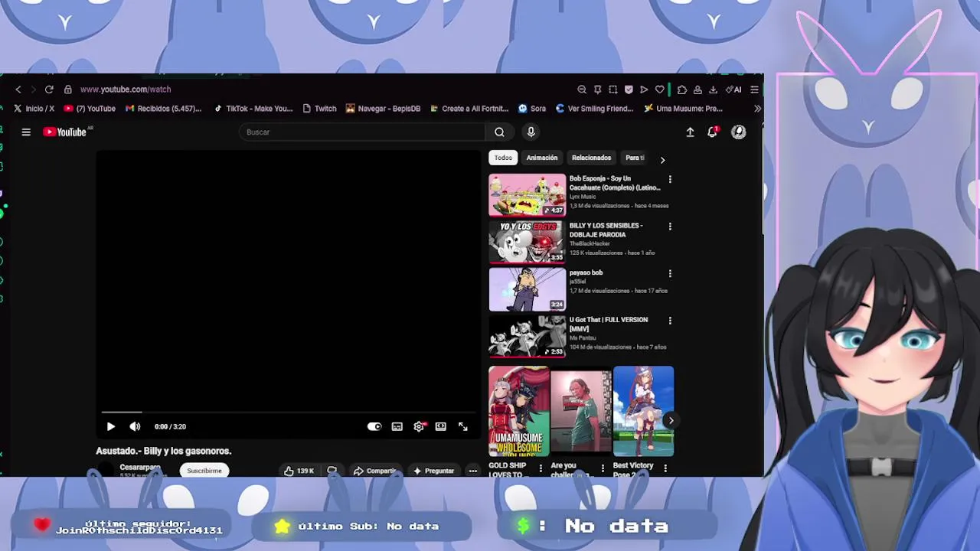
Task: Open the payaso bob video thumbnail
Action: pyautogui.click(x=528, y=290)
